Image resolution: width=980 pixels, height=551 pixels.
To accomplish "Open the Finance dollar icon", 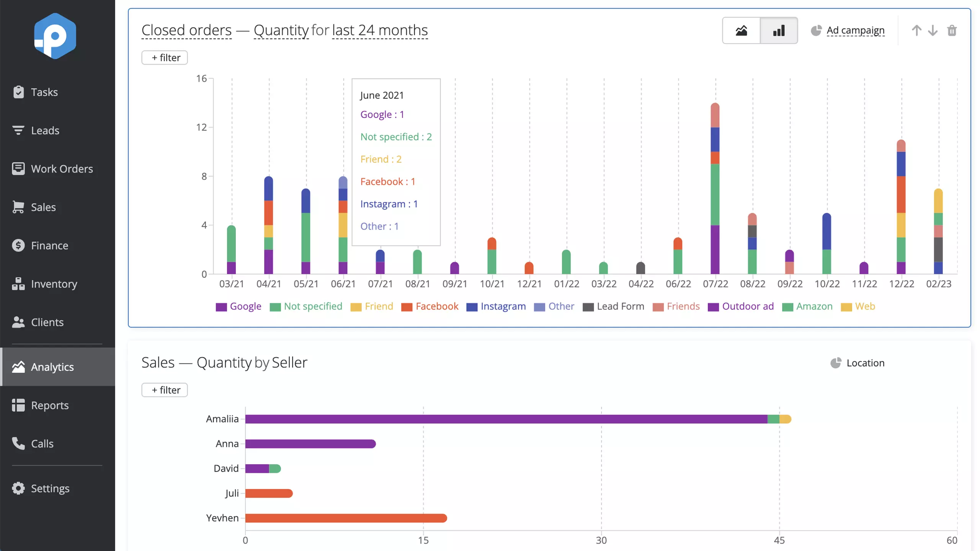I will [x=18, y=245].
